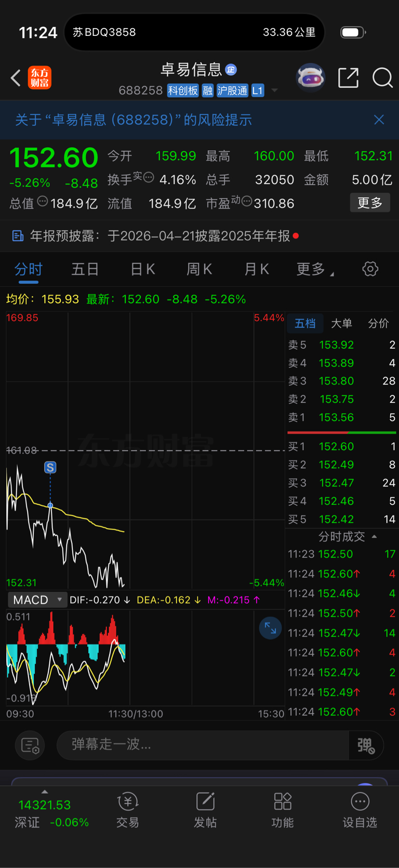Tap 设自选 add to watchlist
Viewport: 399px width, 868px height.
coord(360,810)
